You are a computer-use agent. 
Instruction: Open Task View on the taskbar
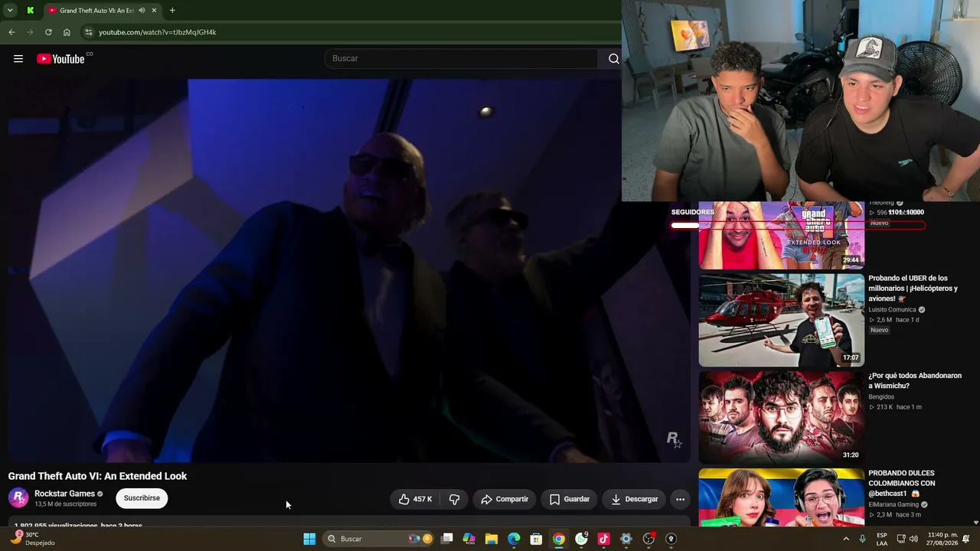(447, 539)
